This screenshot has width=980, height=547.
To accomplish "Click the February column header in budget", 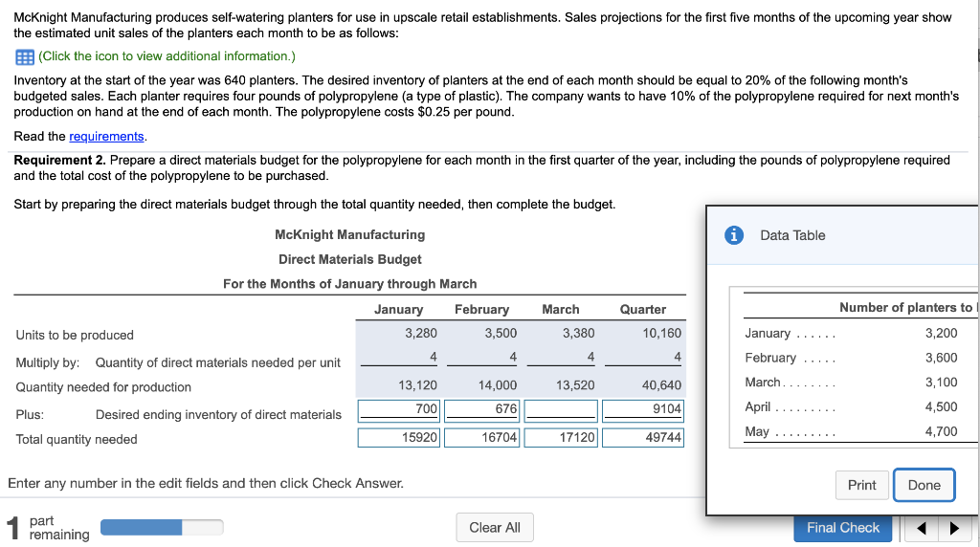I will point(481,309).
